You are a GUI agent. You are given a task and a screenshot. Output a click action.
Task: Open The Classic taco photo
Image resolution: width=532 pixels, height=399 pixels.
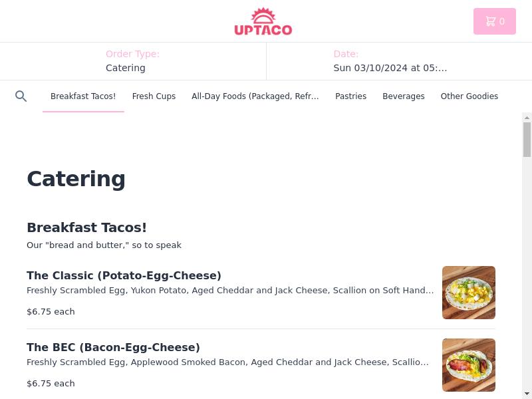tap(468, 293)
